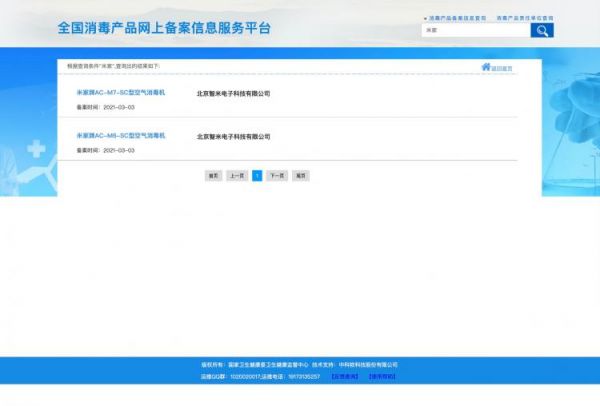Click the 上一页 previous page button
600x406 pixels.
click(237, 176)
